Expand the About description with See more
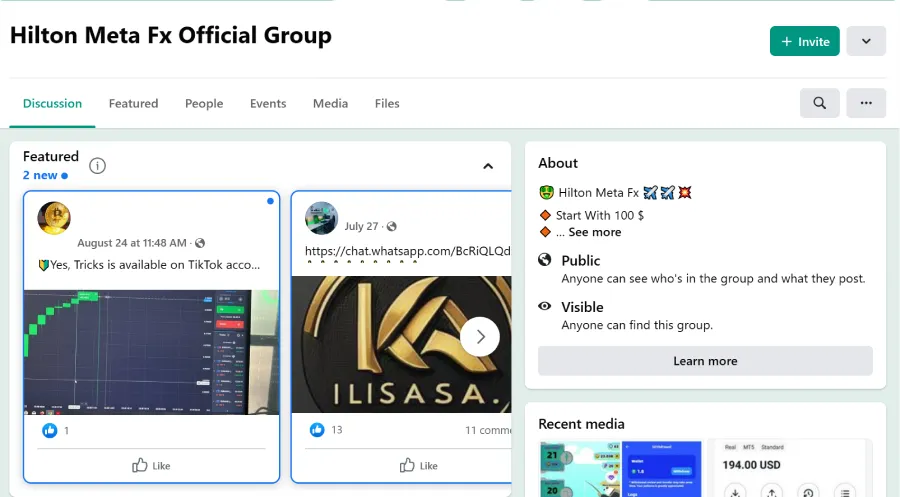Image resolution: width=900 pixels, height=497 pixels. (595, 232)
